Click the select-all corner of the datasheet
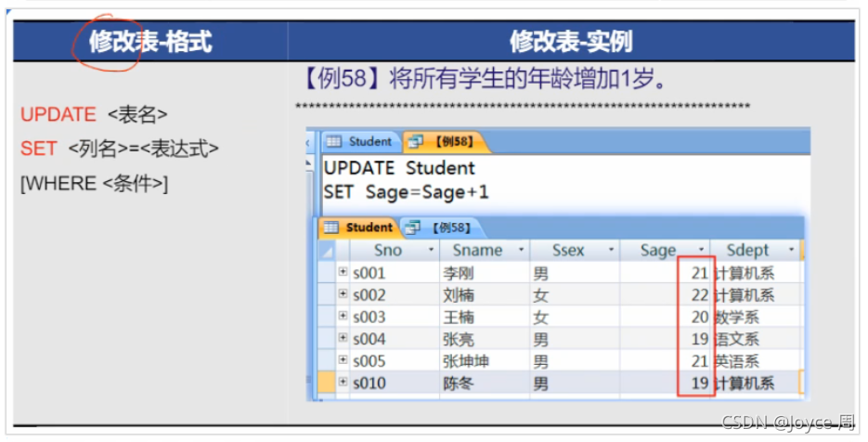 coord(327,251)
